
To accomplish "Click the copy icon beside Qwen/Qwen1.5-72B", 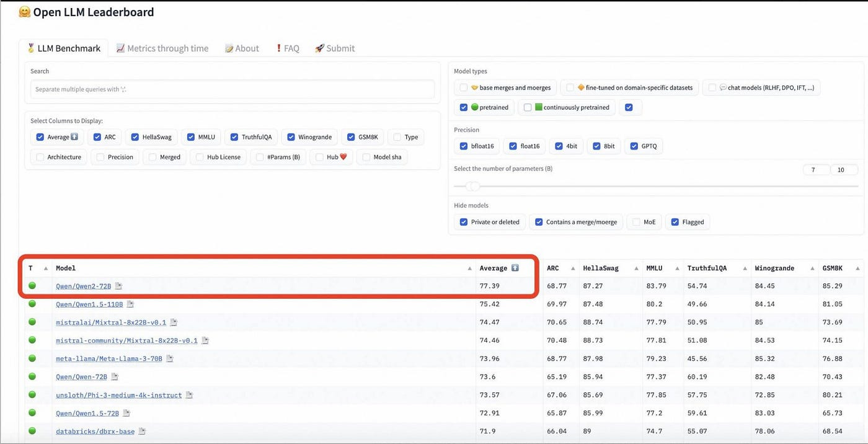I will click(126, 413).
